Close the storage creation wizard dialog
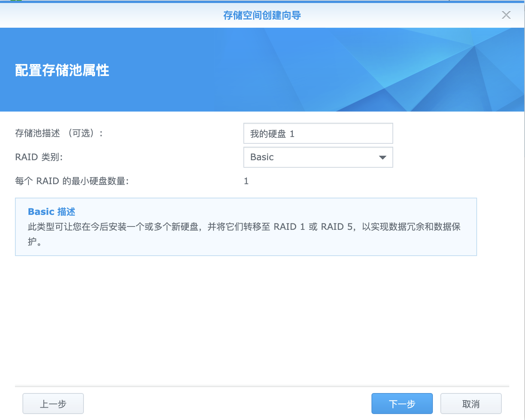The height and width of the screenshot is (420, 525). pos(506,15)
